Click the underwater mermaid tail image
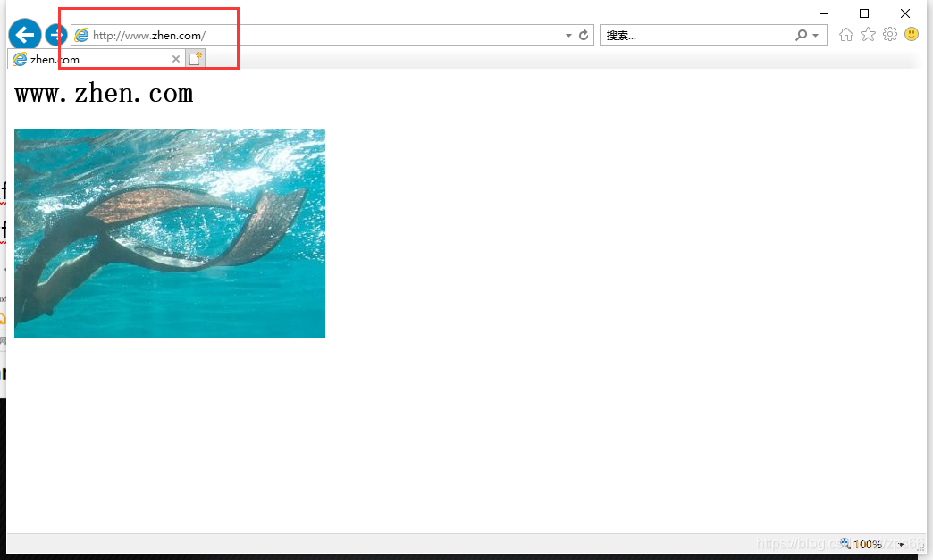The image size is (933, 560). (170, 233)
